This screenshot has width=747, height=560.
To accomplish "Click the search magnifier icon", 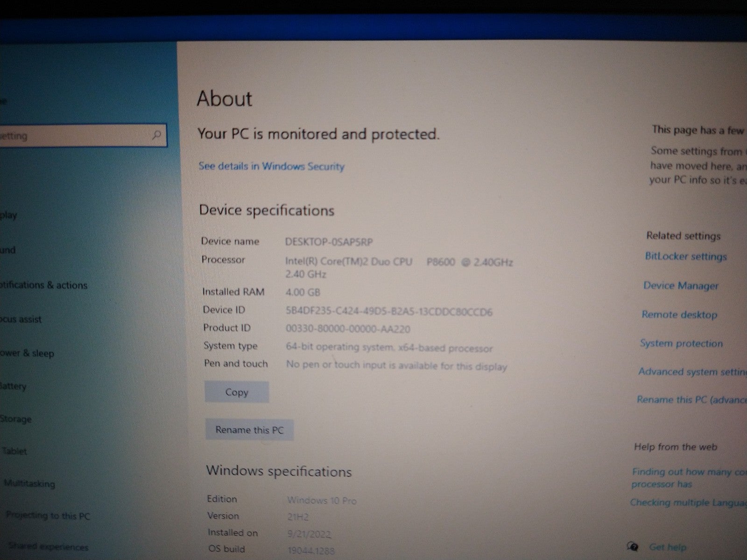I will [x=157, y=135].
